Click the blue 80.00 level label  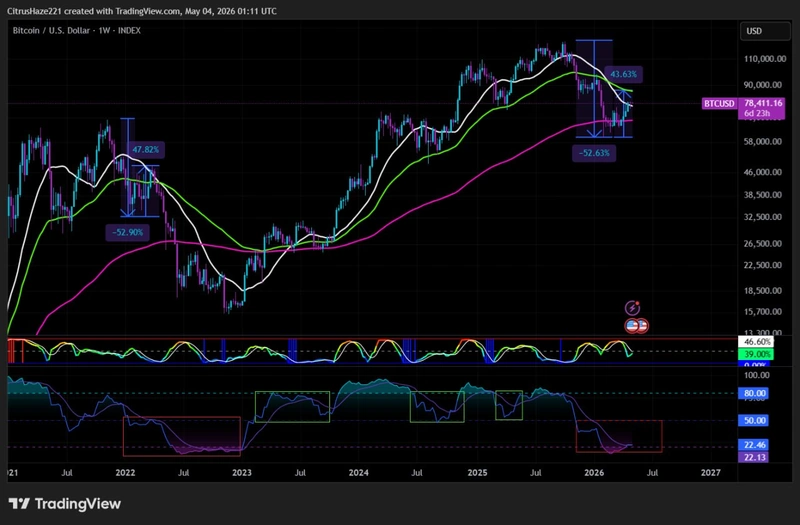[754, 393]
